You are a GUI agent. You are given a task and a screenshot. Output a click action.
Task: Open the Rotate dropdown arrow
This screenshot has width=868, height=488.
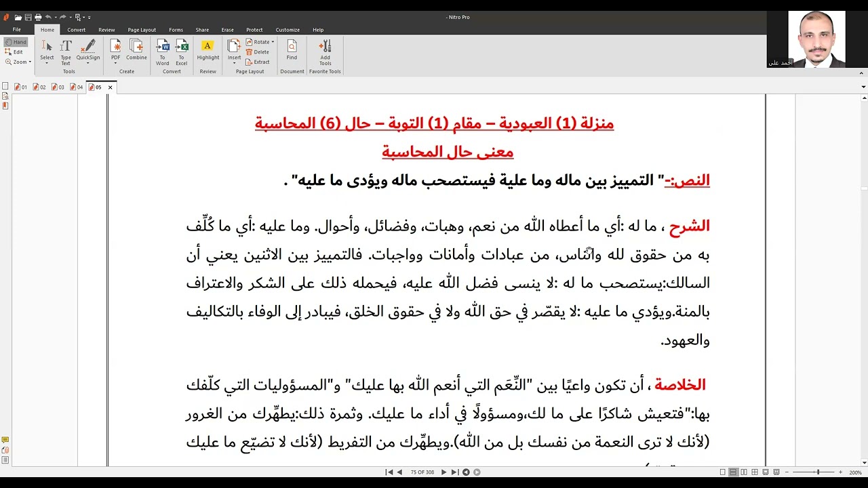(273, 42)
